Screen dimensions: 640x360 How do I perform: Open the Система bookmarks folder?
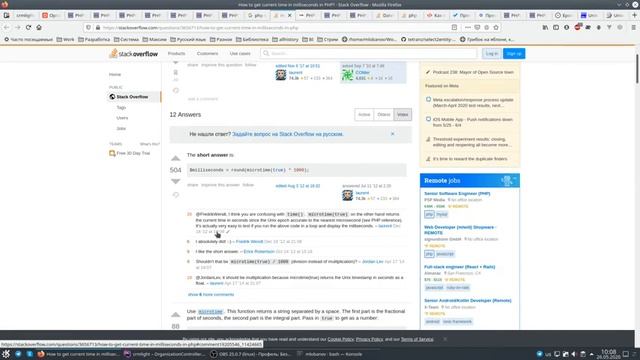[x=127, y=40]
